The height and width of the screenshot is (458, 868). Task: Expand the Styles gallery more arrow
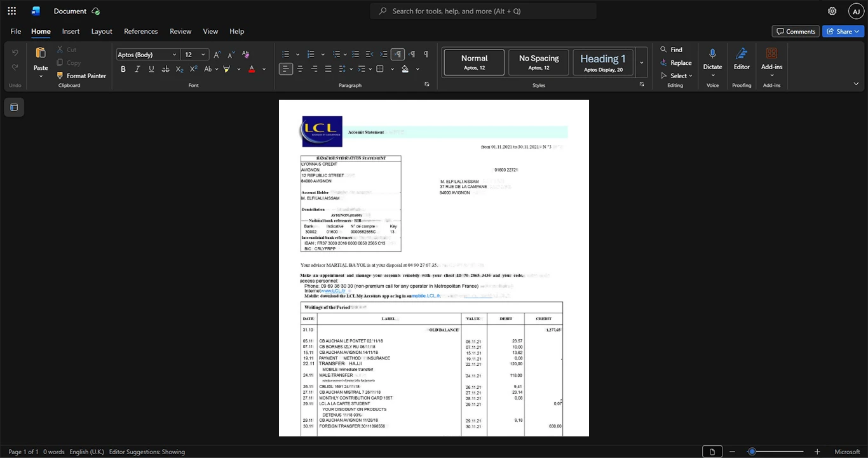[642, 62]
